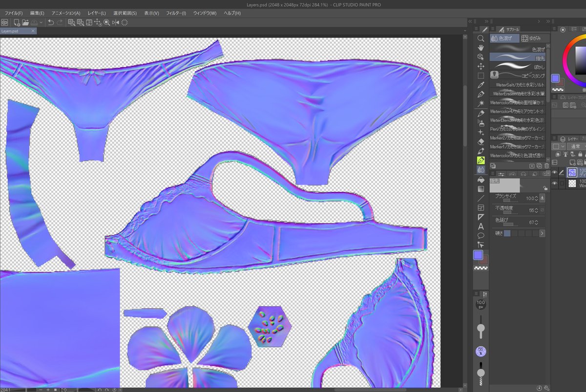Adjust the brush size vertical slider knob

point(481,329)
